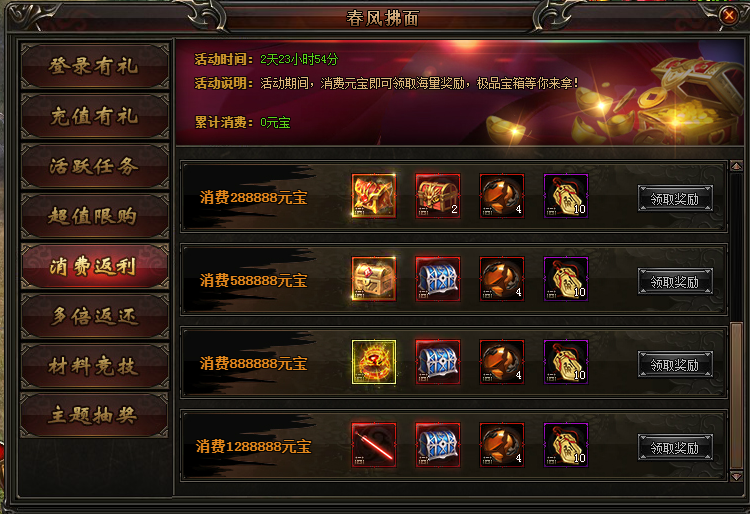This screenshot has height=514, width=750.
Task: Click the red-gold armor chest in 288888 row
Action: coord(374,196)
